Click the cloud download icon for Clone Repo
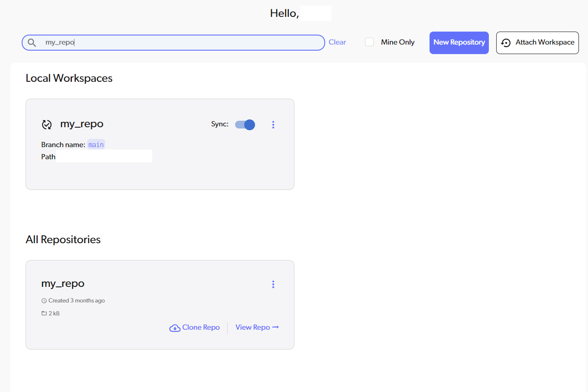This screenshot has width=588, height=392. pos(175,328)
